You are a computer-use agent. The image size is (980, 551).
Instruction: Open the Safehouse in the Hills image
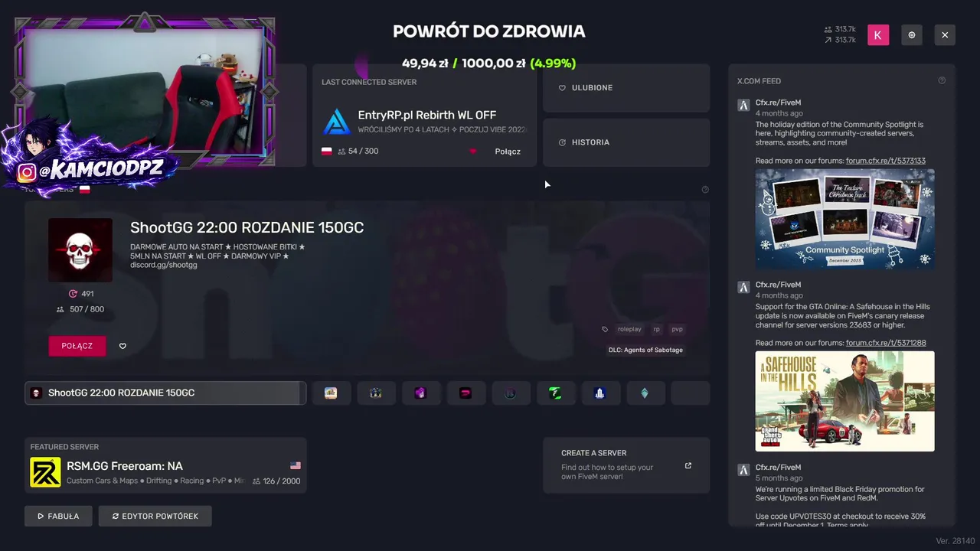coord(845,401)
